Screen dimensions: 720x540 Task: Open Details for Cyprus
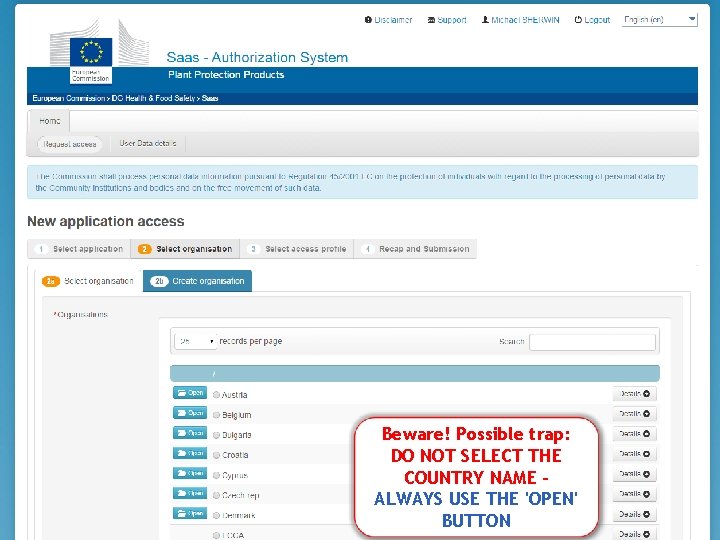click(634, 474)
